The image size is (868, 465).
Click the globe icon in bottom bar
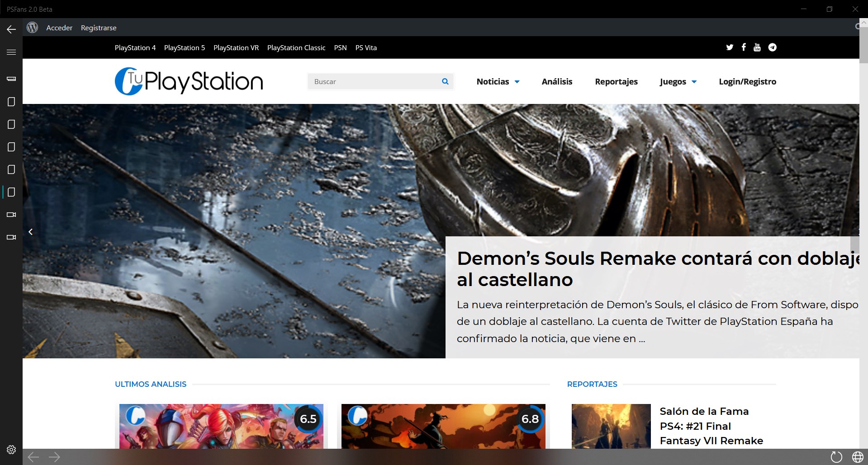[857, 457]
